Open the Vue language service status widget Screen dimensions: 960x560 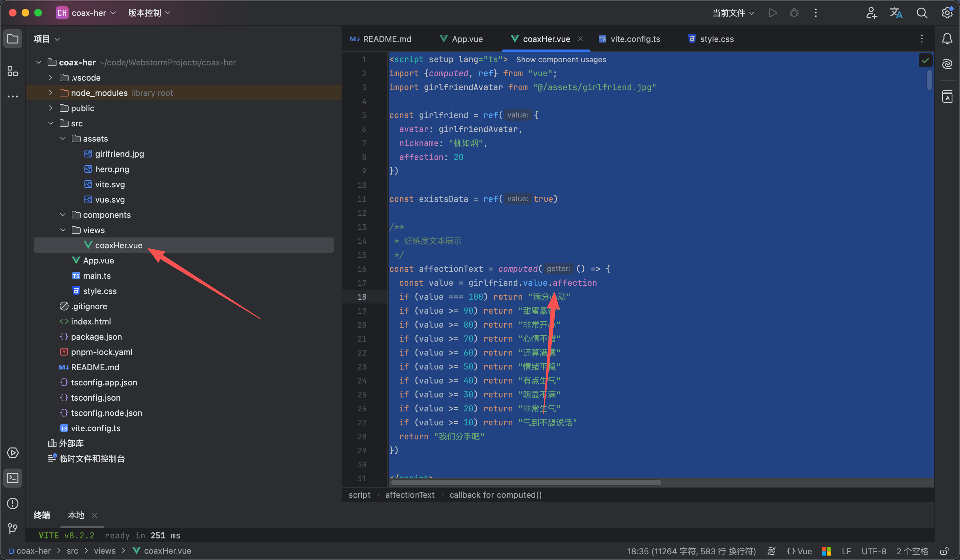(x=799, y=551)
